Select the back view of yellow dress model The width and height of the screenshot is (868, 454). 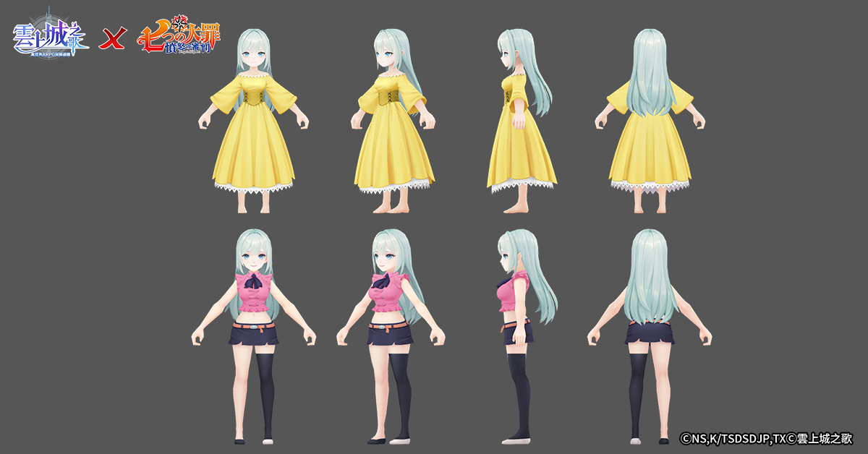click(649, 123)
